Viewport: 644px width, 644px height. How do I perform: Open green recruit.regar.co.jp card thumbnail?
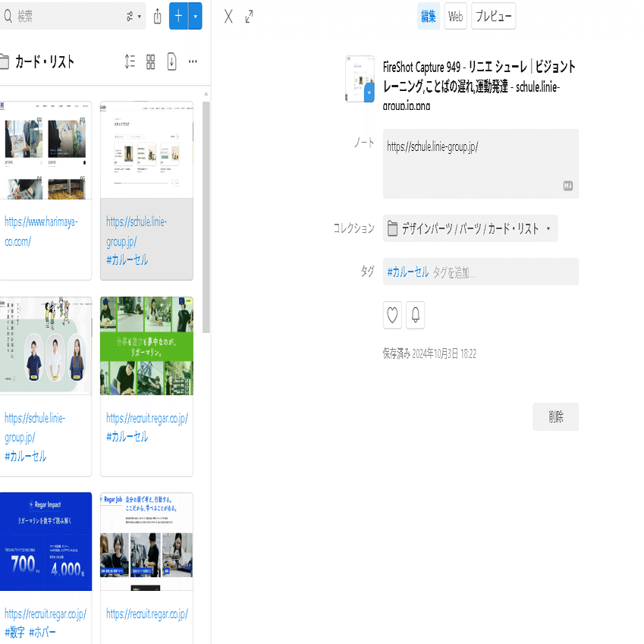pyautogui.click(x=146, y=346)
